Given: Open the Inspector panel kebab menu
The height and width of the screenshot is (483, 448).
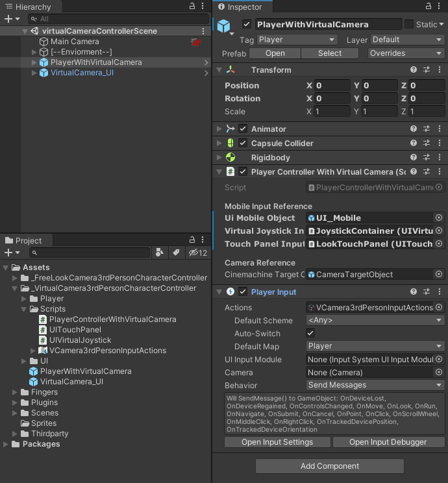Looking at the screenshot, I should (x=439, y=6).
